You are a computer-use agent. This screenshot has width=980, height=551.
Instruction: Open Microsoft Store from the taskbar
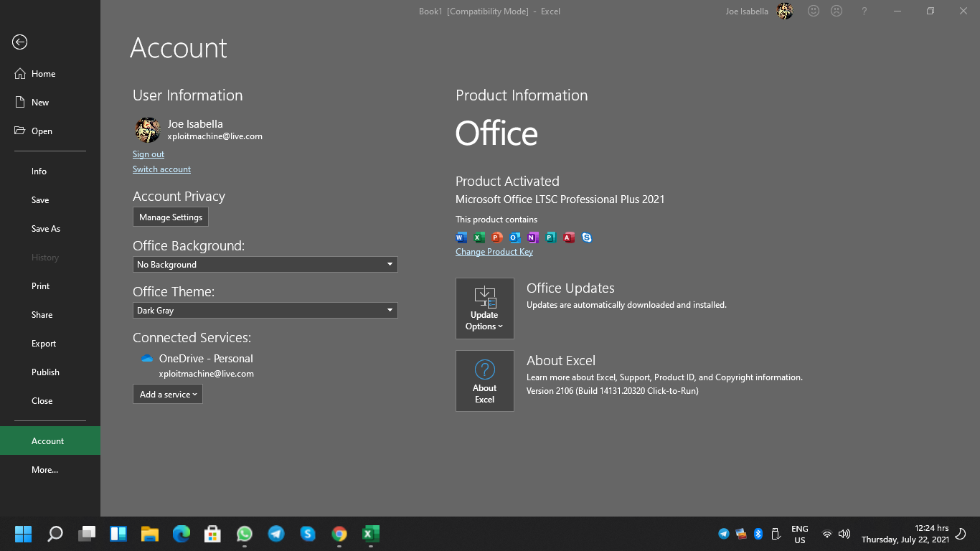pyautogui.click(x=213, y=534)
